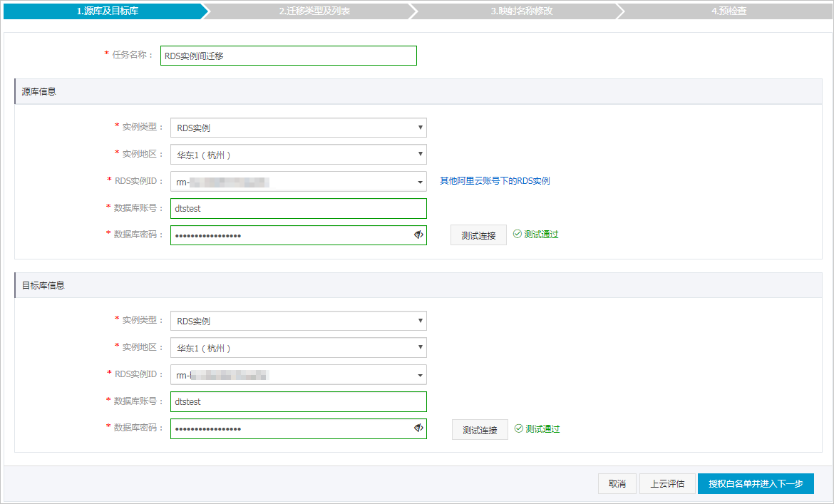The image size is (834, 504).
Task: Open source 实例地区 dropdown
Action: (x=298, y=155)
